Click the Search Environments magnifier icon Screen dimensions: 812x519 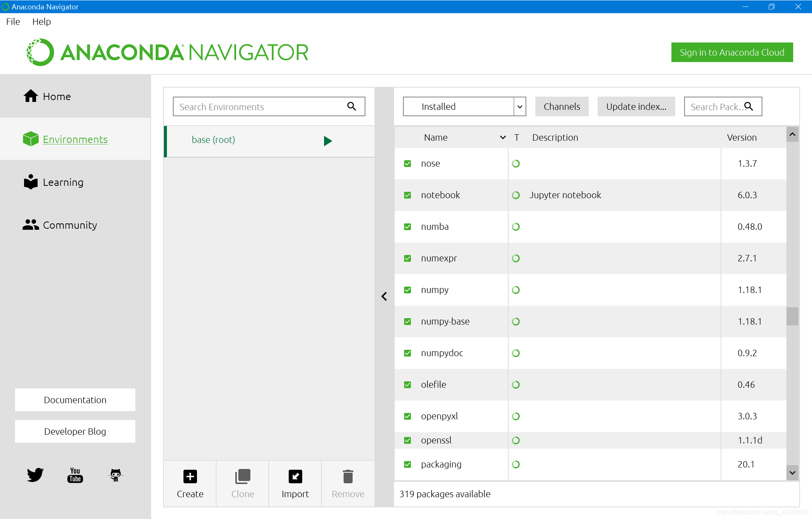(x=352, y=106)
